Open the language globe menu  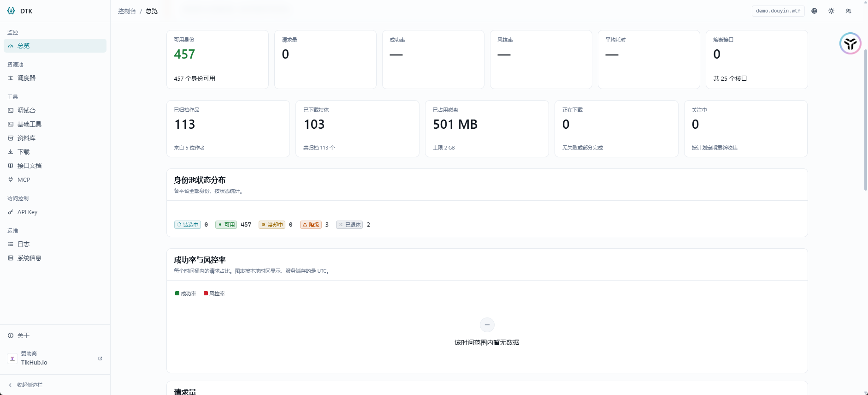[815, 11]
